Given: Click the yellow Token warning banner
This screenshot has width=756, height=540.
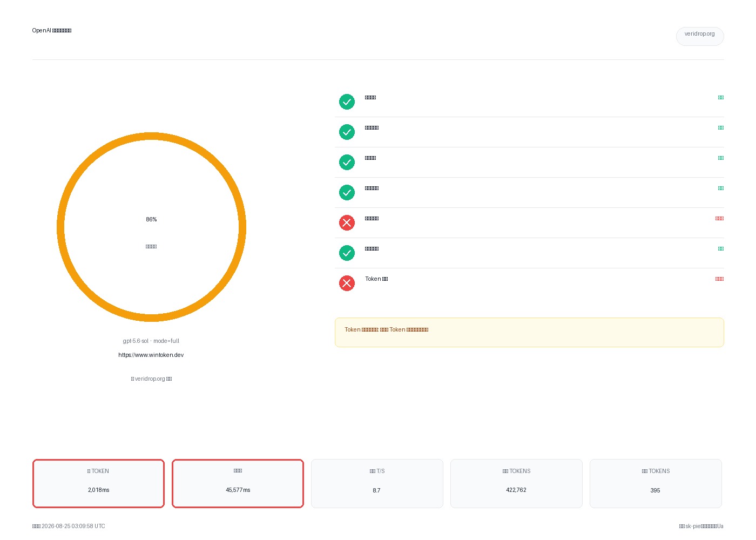Looking at the screenshot, I should point(529,332).
